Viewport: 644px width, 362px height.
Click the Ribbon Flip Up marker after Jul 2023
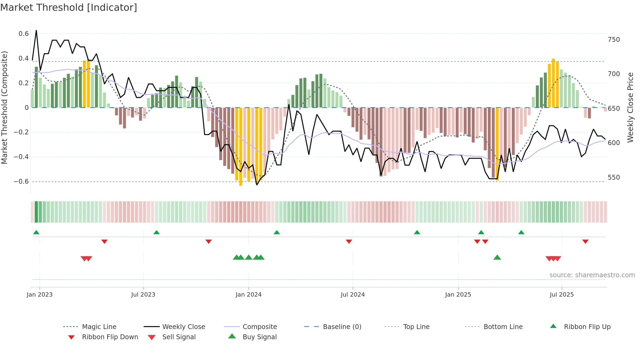click(x=156, y=232)
